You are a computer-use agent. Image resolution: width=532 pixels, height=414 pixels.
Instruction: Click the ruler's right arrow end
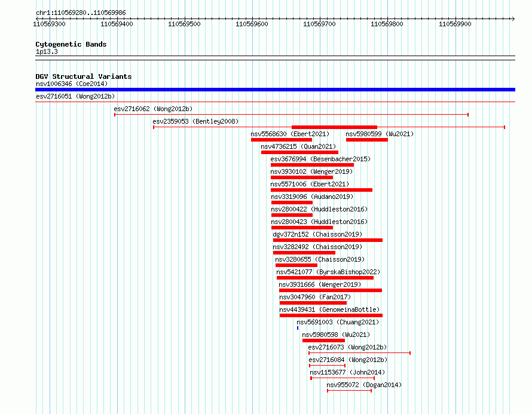pyautogui.click(x=513, y=19)
